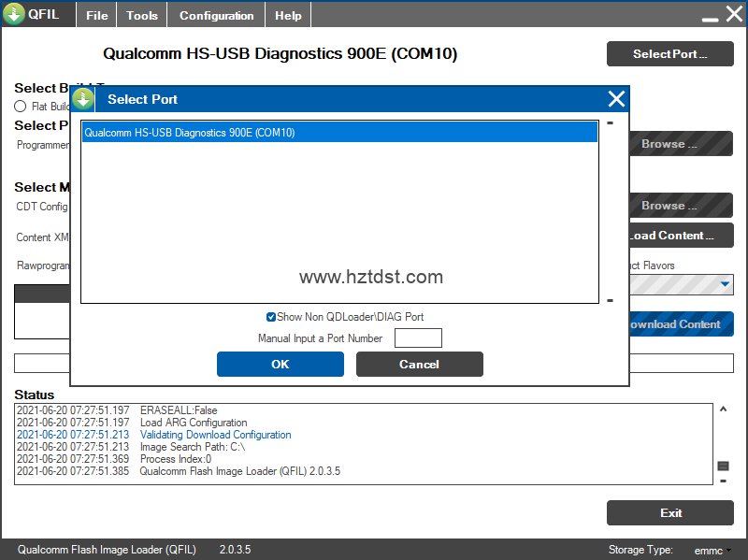The height and width of the screenshot is (560, 748).
Task: Click the version 2.0.3.5 status bar text
Action: pyautogui.click(x=235, y=550)
